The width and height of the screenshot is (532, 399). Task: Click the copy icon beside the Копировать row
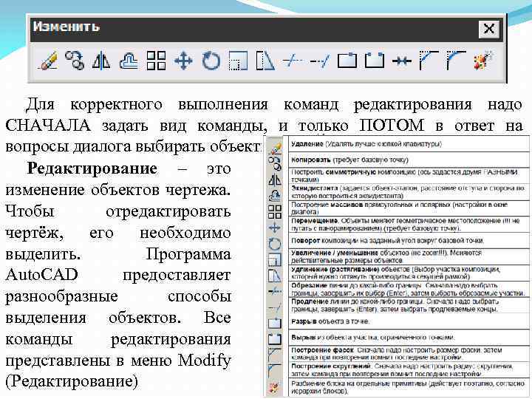click(x=275, y=163)
